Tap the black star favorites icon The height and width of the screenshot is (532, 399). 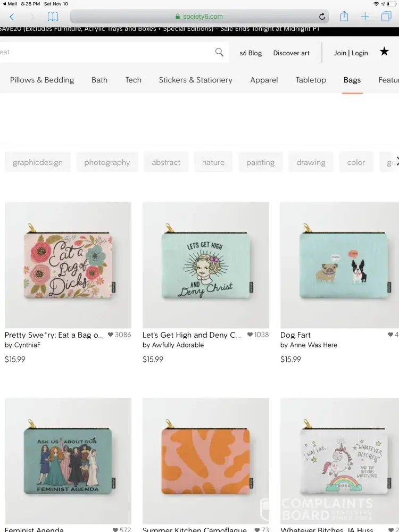[x=384, y=52]
